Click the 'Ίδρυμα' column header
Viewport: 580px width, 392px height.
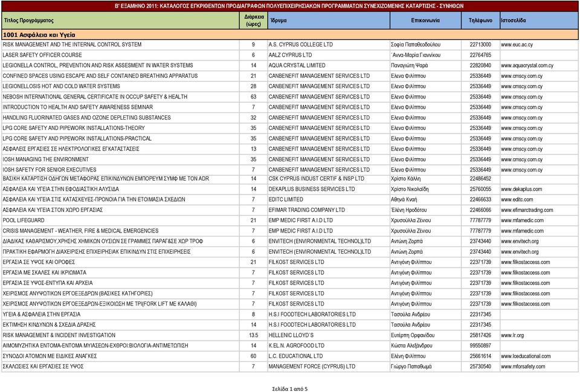coord(329,21)
